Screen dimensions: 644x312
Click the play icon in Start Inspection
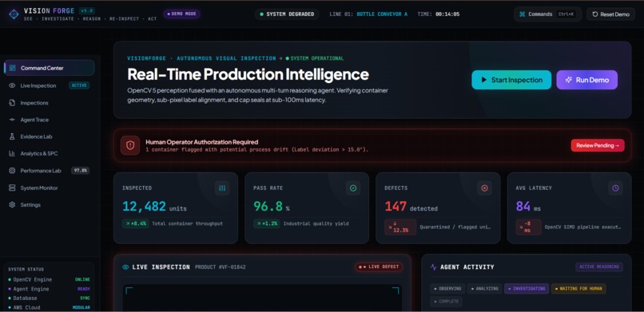(484, 80)
